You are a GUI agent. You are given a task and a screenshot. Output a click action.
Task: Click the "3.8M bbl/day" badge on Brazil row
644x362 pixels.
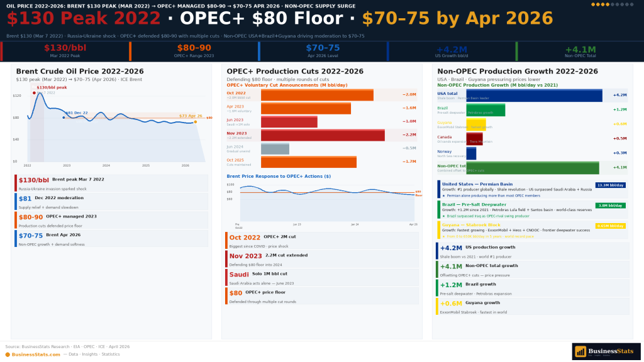pyautogui.click(x=610, y=206)
